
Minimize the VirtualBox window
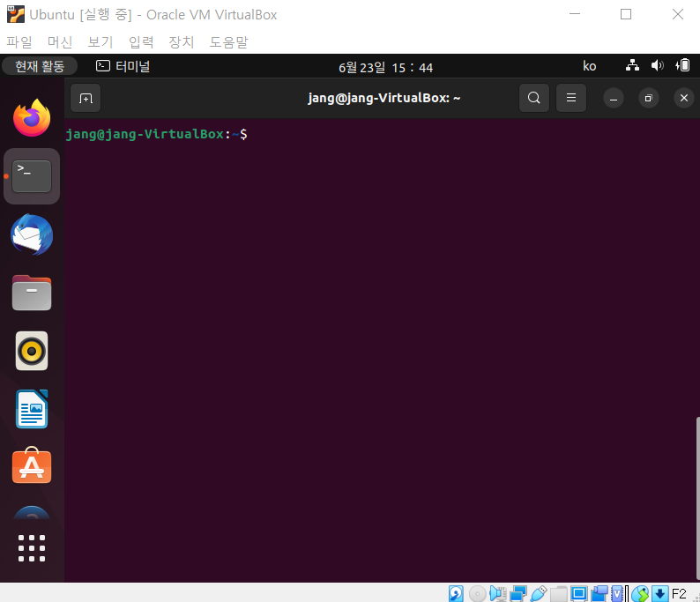(x=575, y=14)
